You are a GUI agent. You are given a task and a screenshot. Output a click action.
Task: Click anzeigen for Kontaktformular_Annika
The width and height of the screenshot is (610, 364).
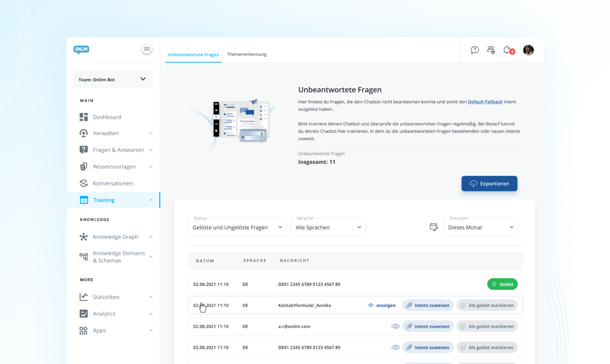point(382,305)
